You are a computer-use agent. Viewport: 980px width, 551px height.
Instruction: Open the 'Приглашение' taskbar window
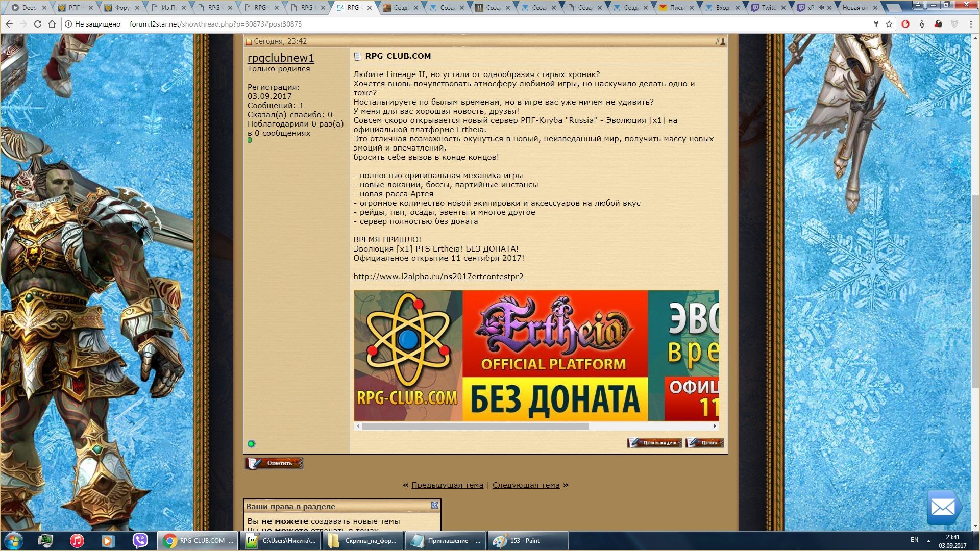tap(446, 541)
